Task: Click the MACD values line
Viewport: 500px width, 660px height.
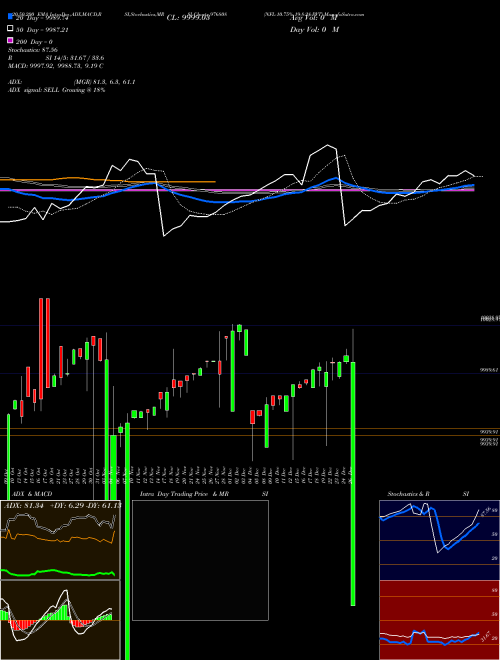Action: (56, 66)
